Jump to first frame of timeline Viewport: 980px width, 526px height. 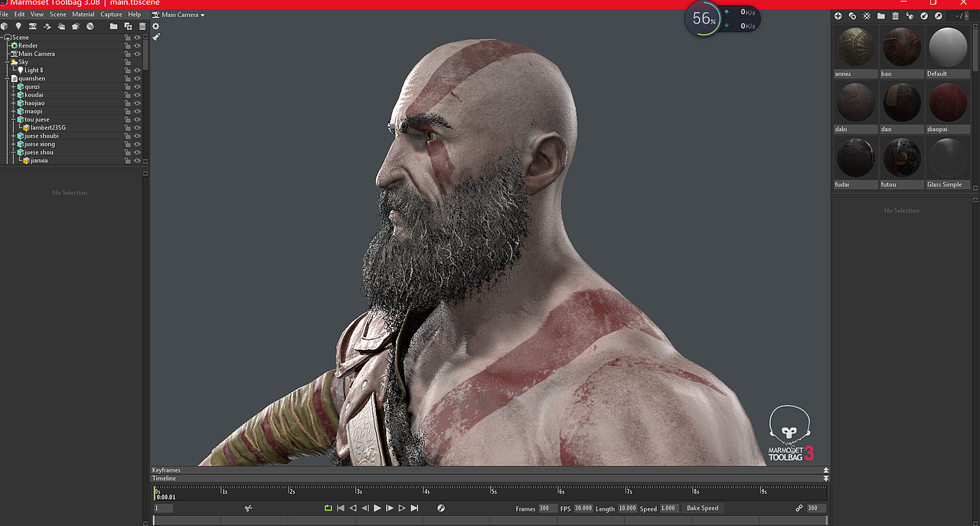point(340,508)
